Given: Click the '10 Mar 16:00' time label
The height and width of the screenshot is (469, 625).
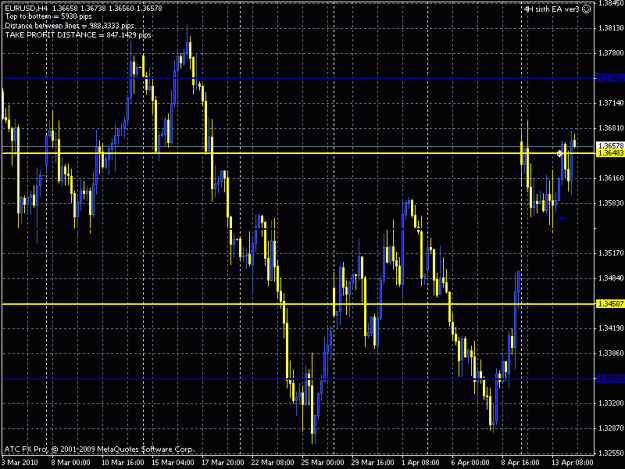Looking at the screenshot, I should click(123, 463).
